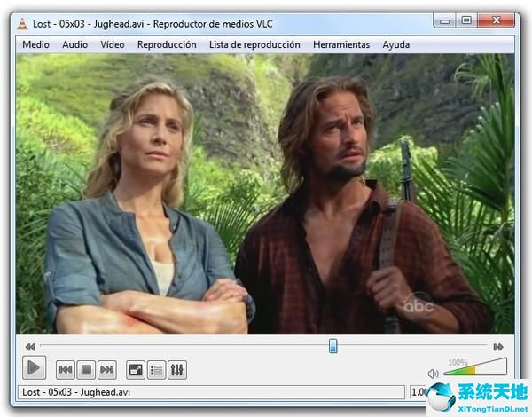Adjust the volume triangle slider
Image resolution: width=532 pixels, height=417 pixels.
pyautogui.click(x=475, y=368)
